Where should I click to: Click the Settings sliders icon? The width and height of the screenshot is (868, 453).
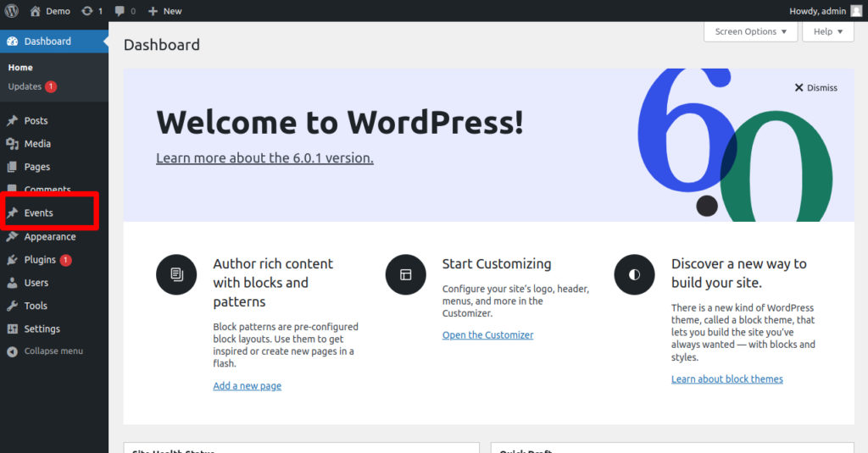click(12, 329)
